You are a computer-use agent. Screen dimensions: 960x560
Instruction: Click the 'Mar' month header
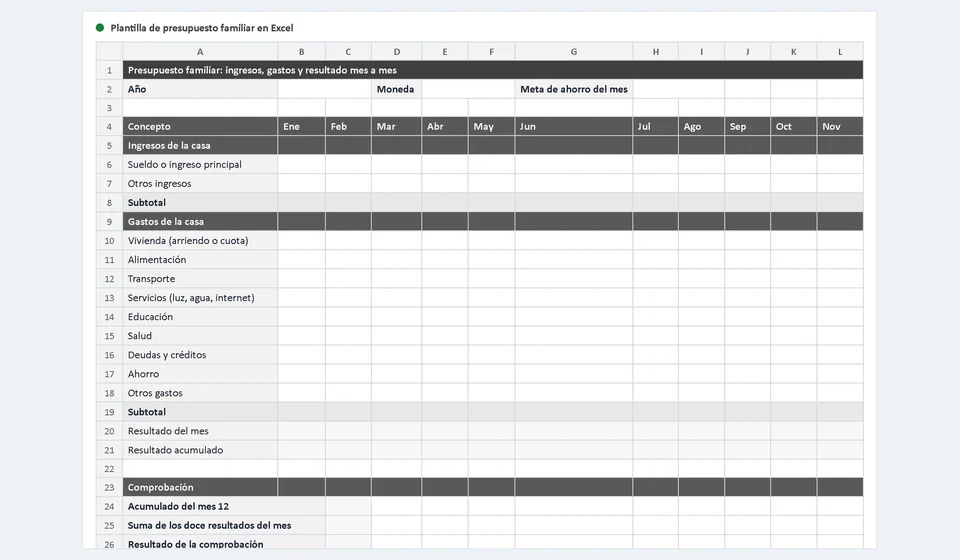[x=397, y=127]
